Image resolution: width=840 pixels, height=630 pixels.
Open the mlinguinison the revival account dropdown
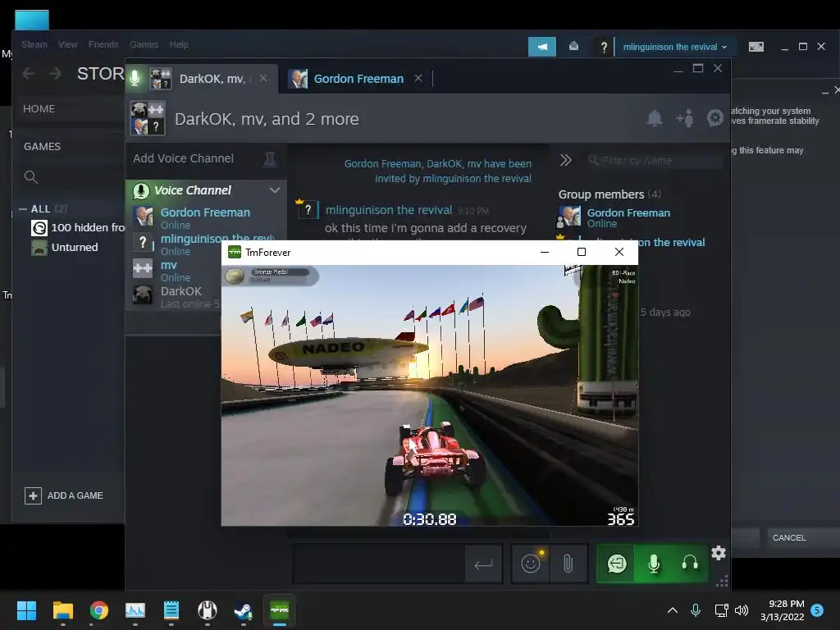point(675,47)
